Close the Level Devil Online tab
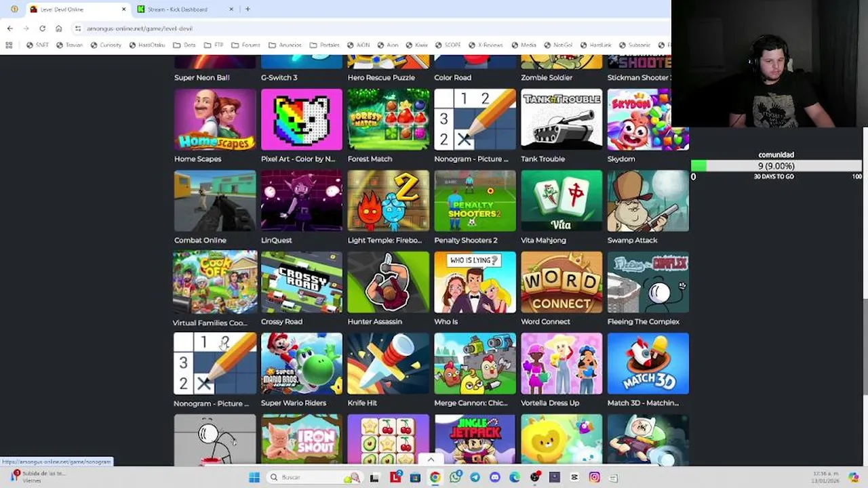 click(123, 9)
